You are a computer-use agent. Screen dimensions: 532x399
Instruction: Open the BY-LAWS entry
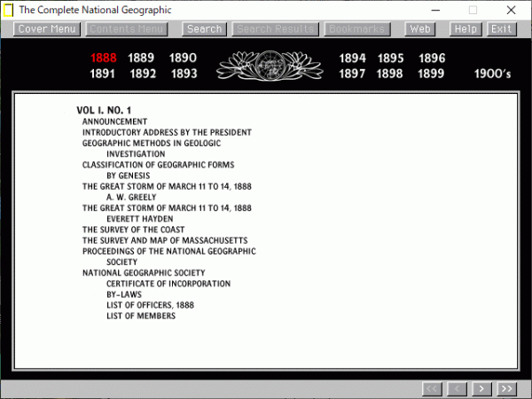[124, 295]
